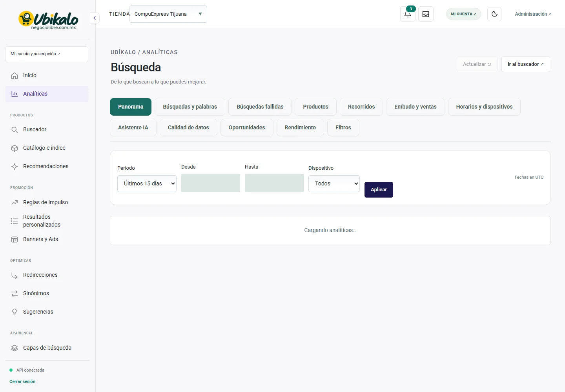The width and height of the screenshot is (565, 392).
Task: Open the Periodo dropdown Últimos 15 días
Action: (x=147, y=183)
